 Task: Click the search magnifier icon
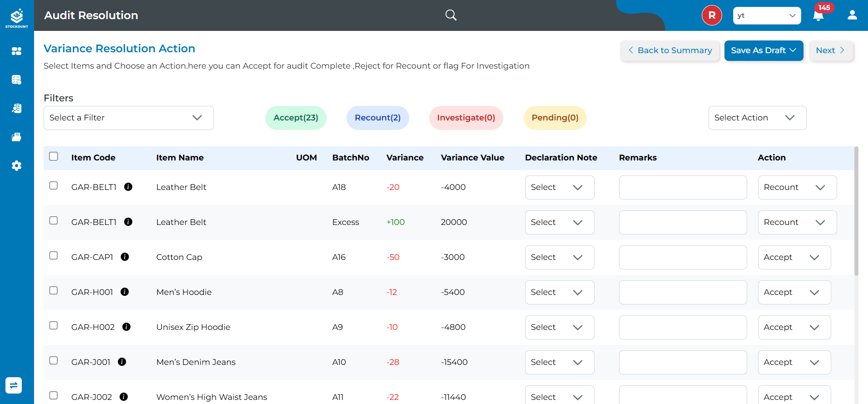click(451, 15)
